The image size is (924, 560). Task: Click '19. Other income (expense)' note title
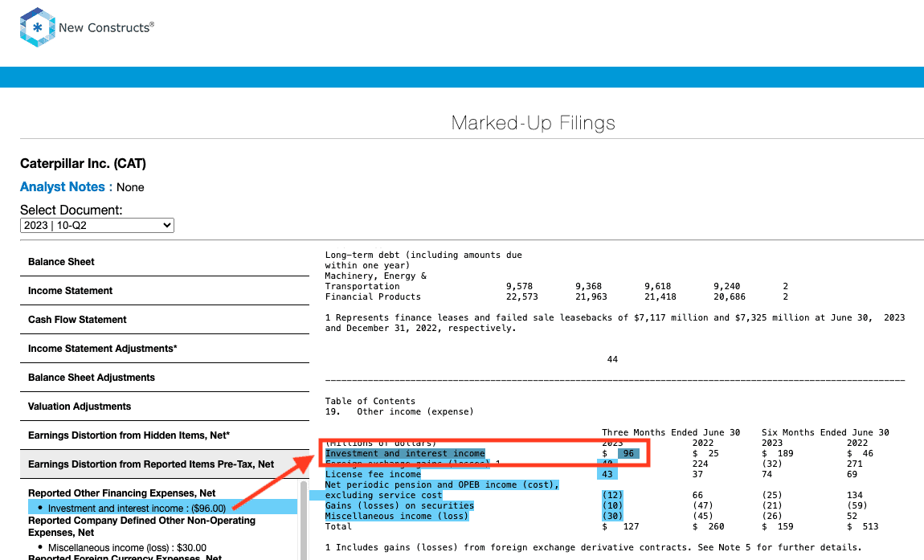tap(399, 411)
